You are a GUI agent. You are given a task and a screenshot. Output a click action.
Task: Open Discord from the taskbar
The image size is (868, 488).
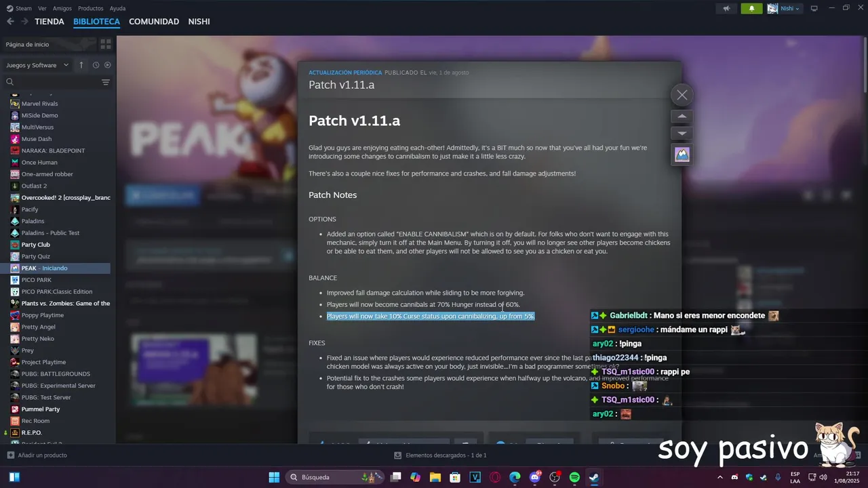pos(535,477)
